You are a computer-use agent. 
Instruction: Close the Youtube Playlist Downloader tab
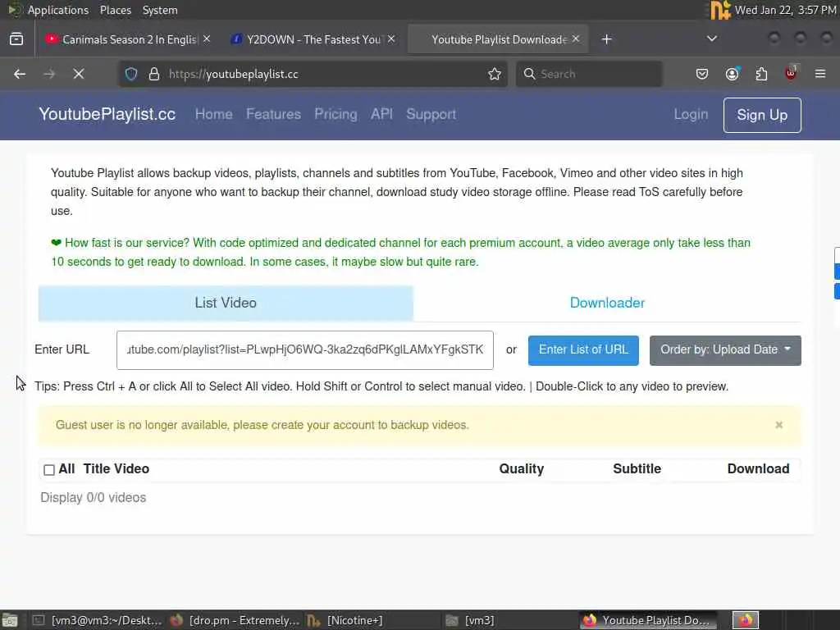(x=576, y=39)
